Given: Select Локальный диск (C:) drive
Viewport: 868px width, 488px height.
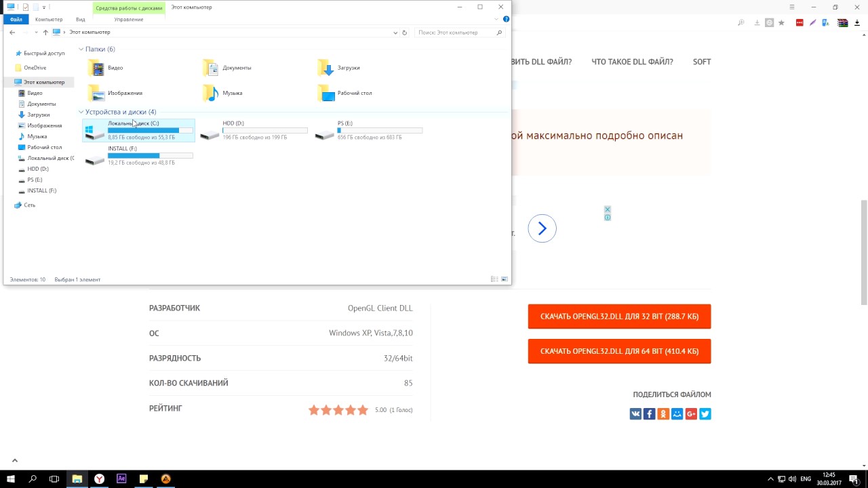Looking at the screenshot, I should 138,130.
